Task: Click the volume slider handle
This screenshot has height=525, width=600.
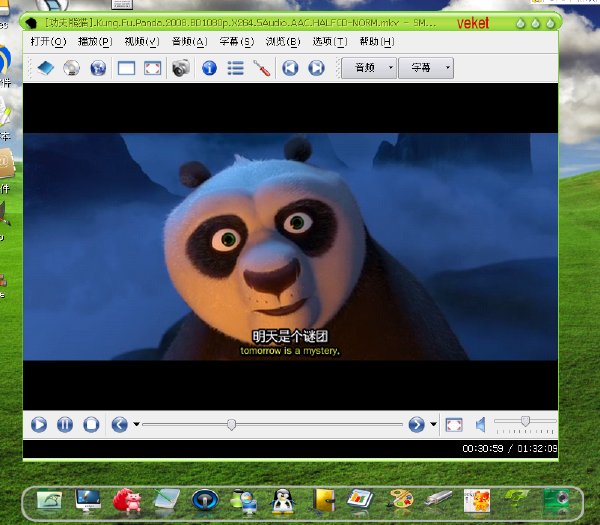Action: click(x=525, y=421)
